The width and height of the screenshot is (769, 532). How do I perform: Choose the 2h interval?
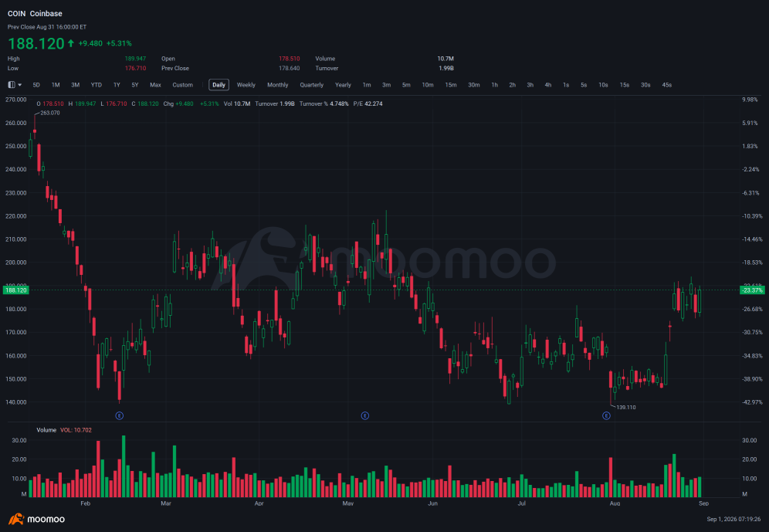[x=513, y=85]
